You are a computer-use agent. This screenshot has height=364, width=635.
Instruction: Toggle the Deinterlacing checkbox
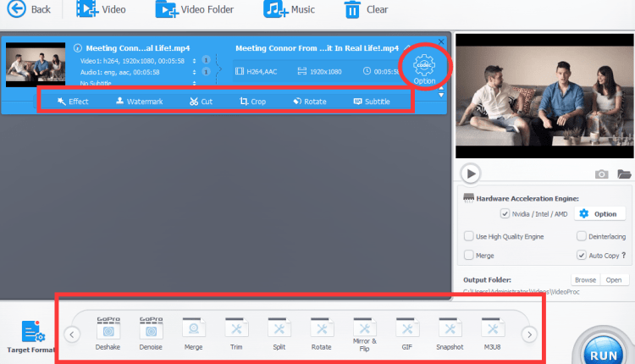[x=582, y=236]
